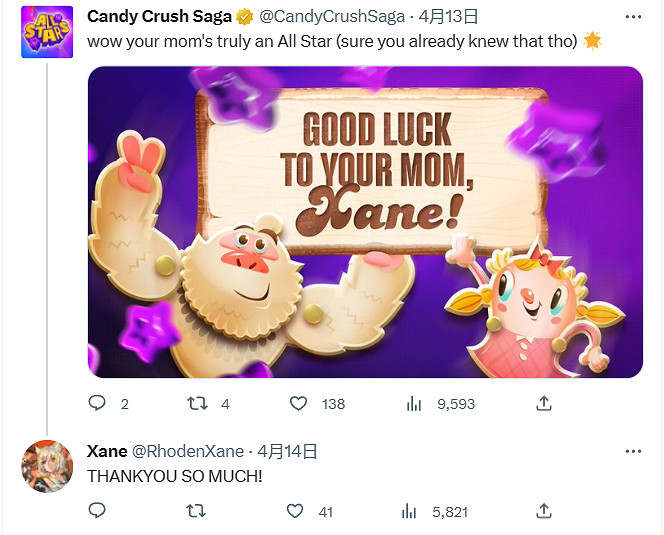The image size is (664, 535).
Task: Retweet the Candy Crush Saga post
Action: click(x=198, y=404)
